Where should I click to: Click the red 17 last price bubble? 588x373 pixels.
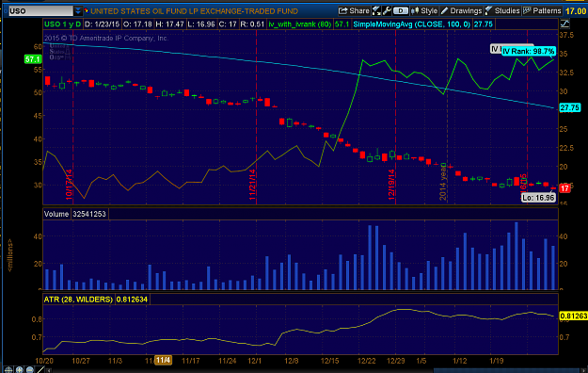click(564, 188)
